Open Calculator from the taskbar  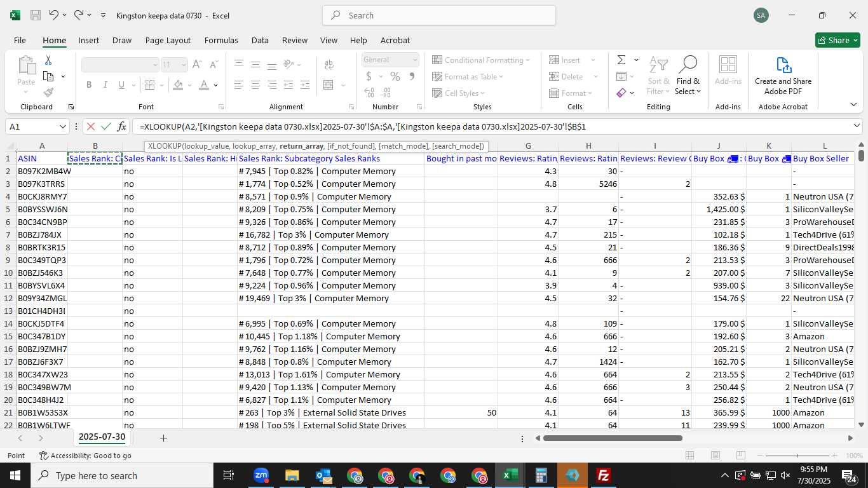(541, 475)
